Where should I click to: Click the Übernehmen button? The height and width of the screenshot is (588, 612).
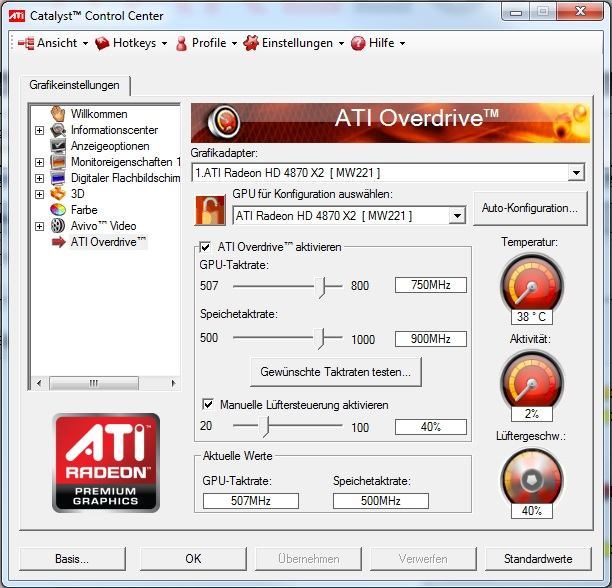point(308,559)
